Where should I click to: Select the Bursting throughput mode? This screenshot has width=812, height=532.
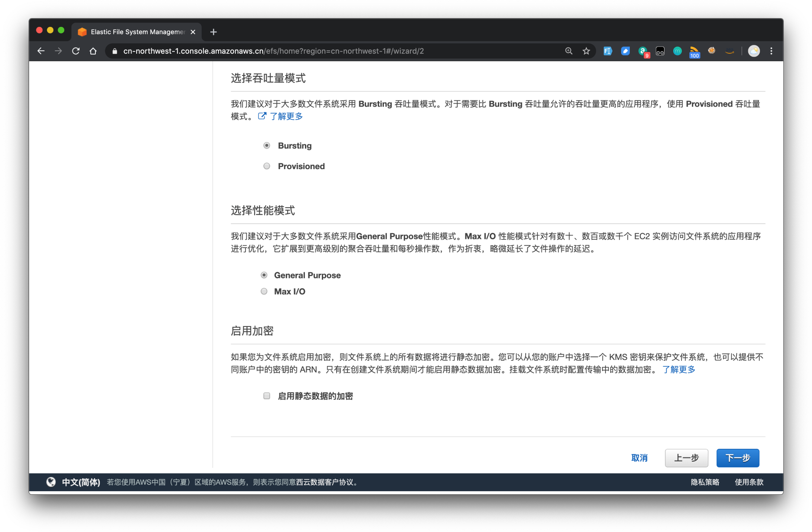[267, 145]
